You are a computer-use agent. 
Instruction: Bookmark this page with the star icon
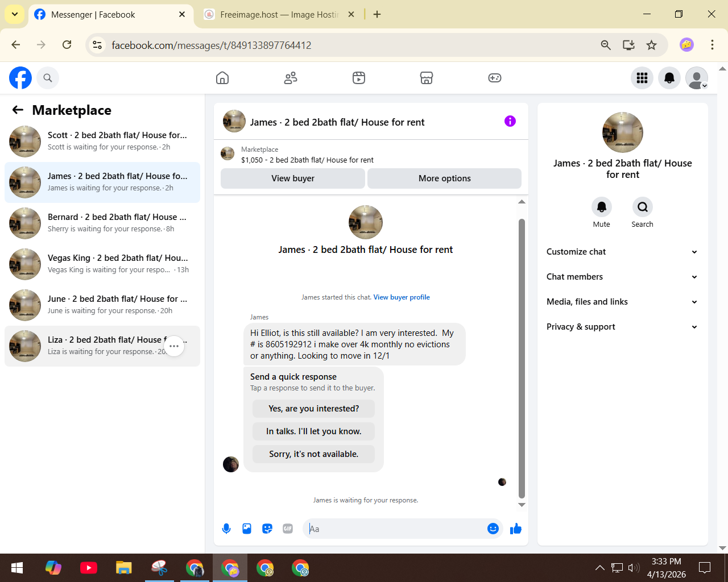(x=652, y=45)
